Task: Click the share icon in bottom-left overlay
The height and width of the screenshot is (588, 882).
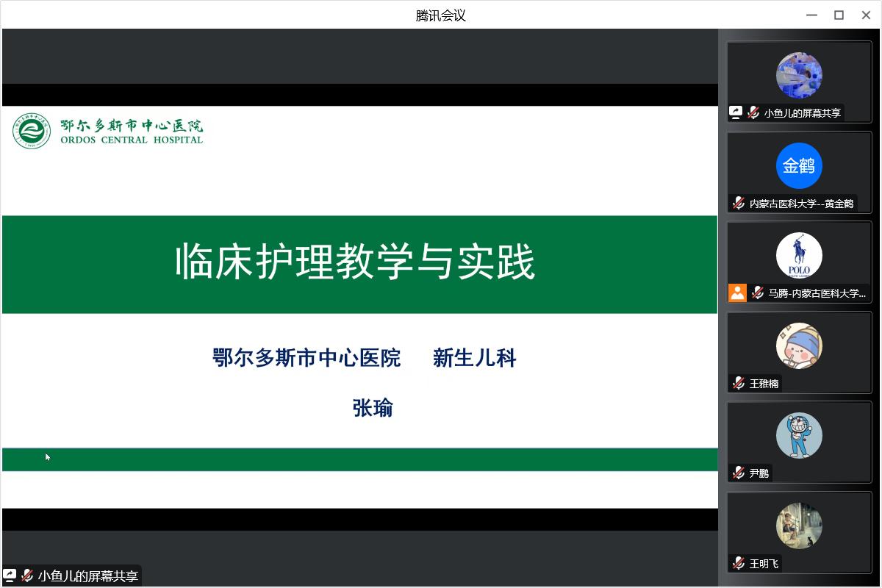Action: pyautogui.click(x=10, y=576)
